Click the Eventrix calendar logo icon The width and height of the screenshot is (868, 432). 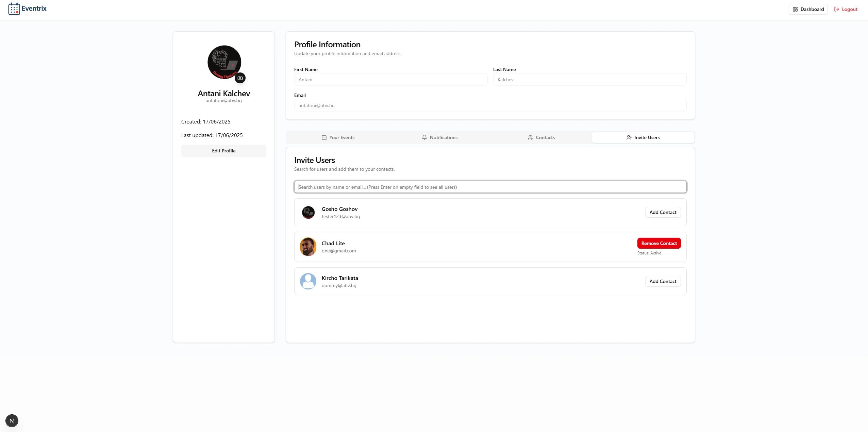[x=14, y=9]
